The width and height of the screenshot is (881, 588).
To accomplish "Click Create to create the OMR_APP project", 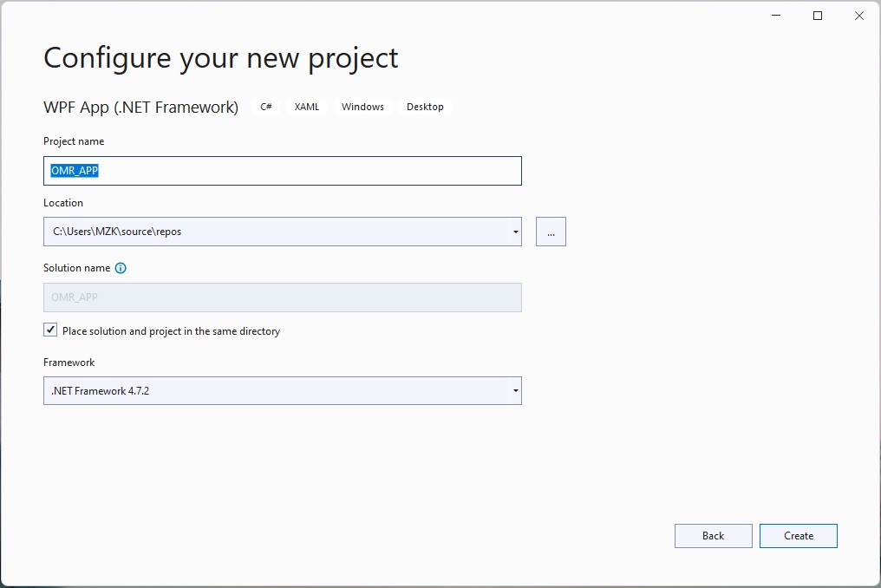I will (797, 535).
